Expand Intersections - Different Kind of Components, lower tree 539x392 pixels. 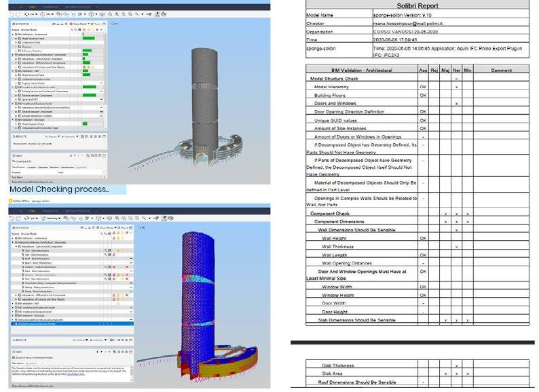16,295
